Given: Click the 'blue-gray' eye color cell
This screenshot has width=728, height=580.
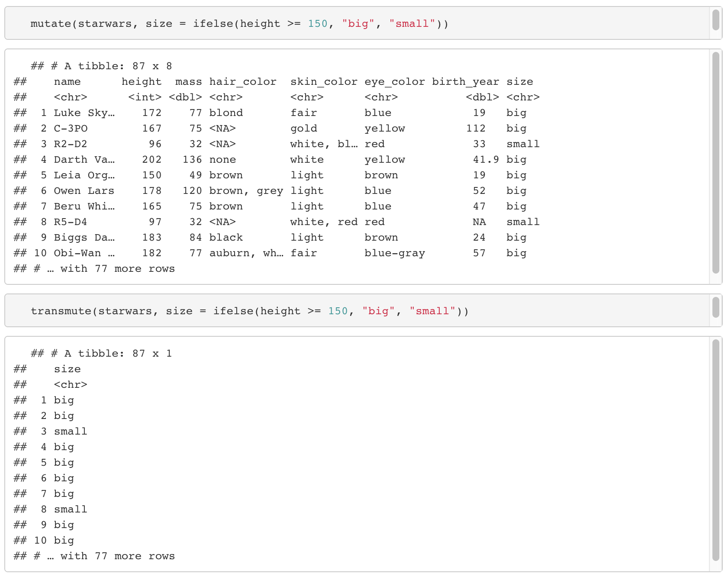Looking at the screenshot, I should (395, 253).
